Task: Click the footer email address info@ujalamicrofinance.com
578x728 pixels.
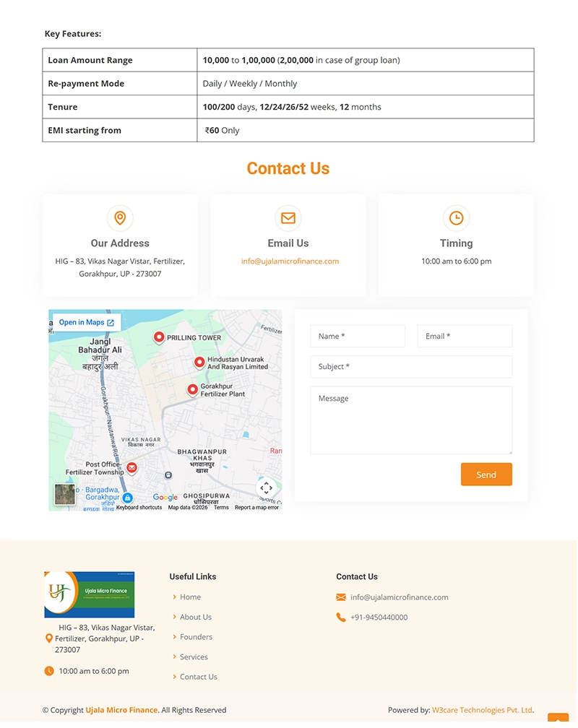Action: pos(400,597)
